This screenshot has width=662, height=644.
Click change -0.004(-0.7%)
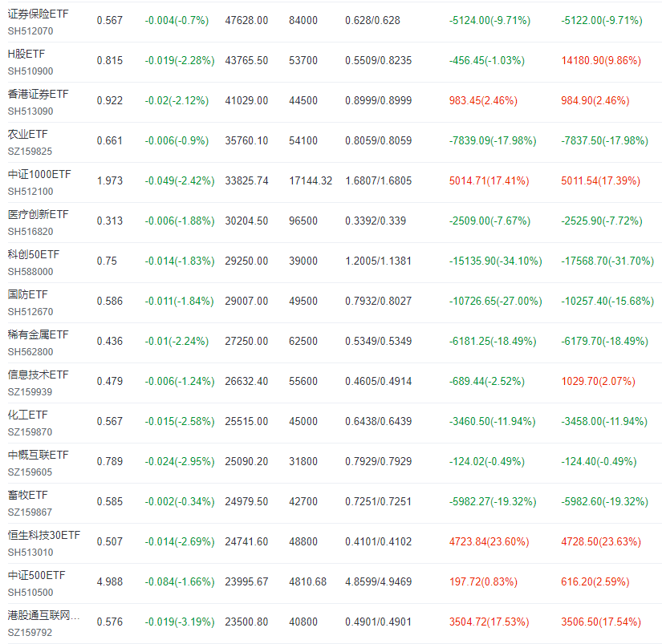point(177,21)
